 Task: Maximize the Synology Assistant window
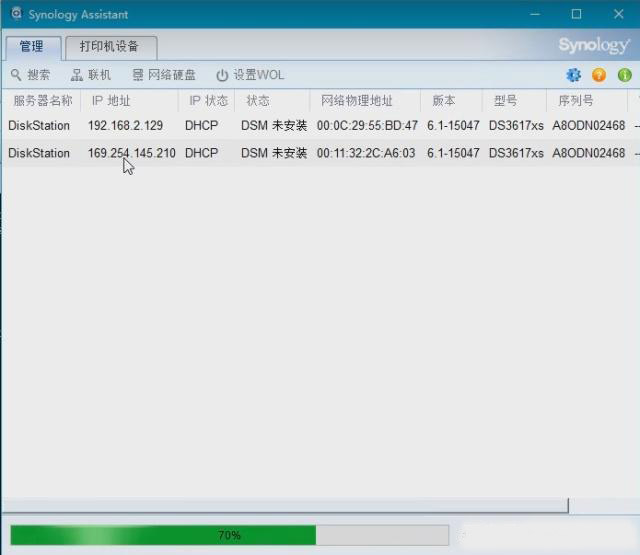(x=576, y=14)
